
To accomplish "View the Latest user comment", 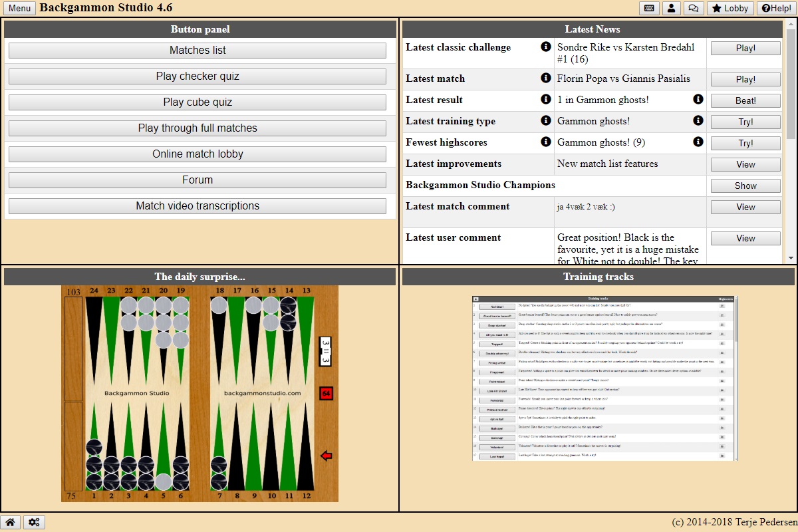I will [x=745, y=238].
